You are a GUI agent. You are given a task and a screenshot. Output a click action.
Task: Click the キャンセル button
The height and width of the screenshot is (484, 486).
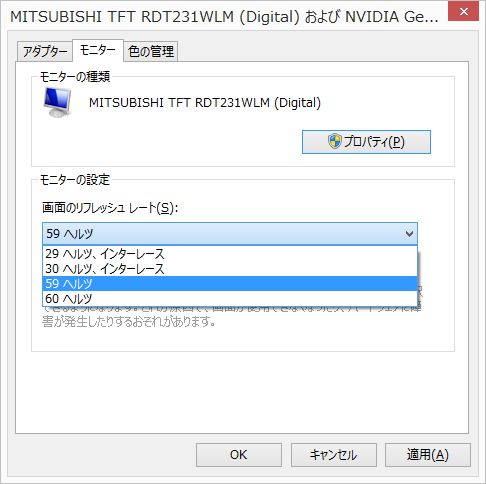tap(334, 455)
